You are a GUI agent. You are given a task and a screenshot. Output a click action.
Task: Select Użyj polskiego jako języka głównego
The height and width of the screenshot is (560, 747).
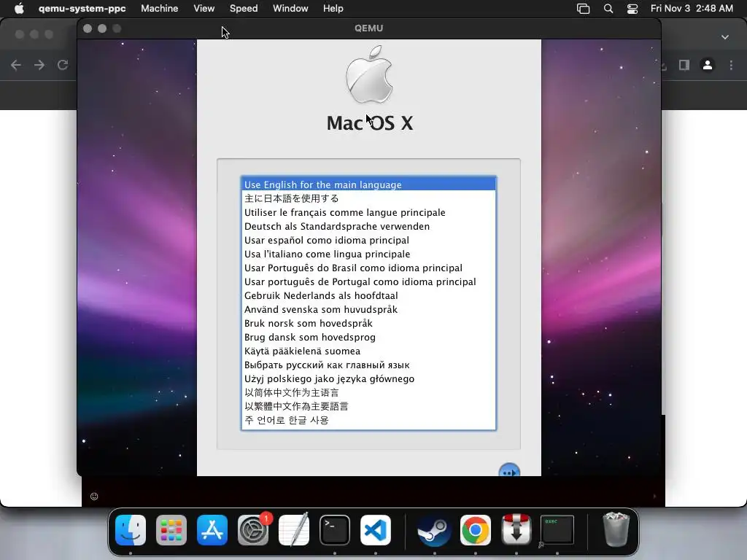click(368, 378)
